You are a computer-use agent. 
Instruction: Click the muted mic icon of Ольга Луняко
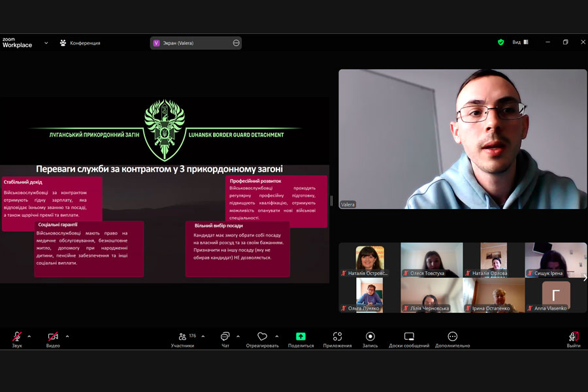[344, 308]
